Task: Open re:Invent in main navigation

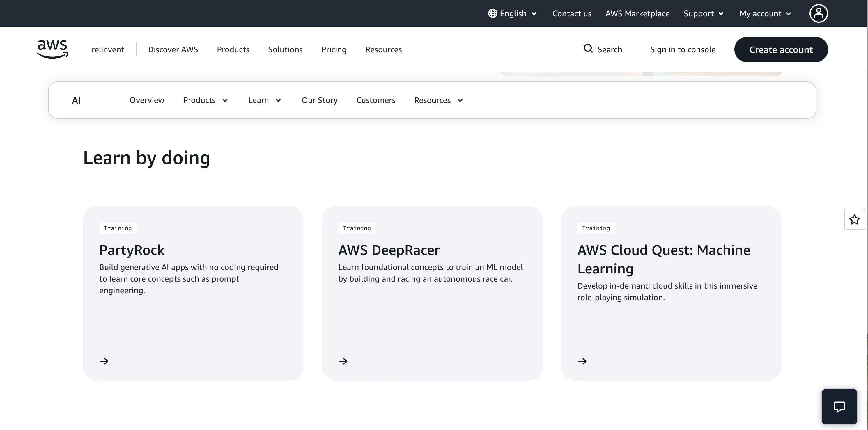Action: 108,49
